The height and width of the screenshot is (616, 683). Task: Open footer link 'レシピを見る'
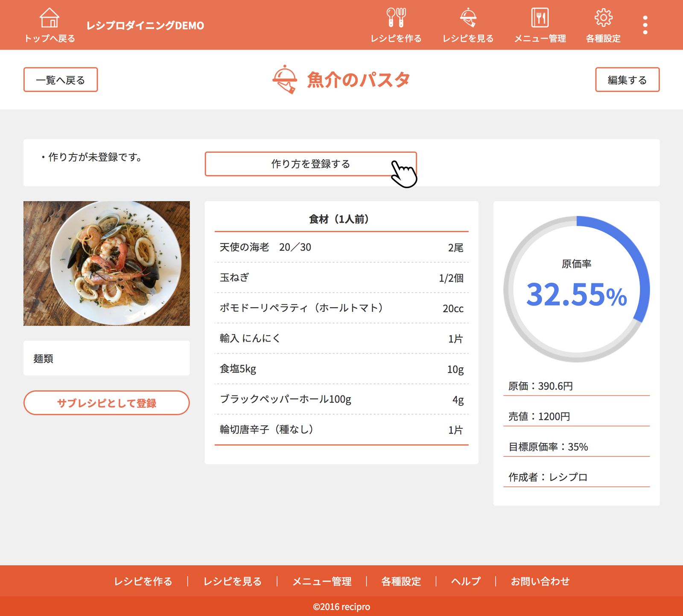point(232,581)
